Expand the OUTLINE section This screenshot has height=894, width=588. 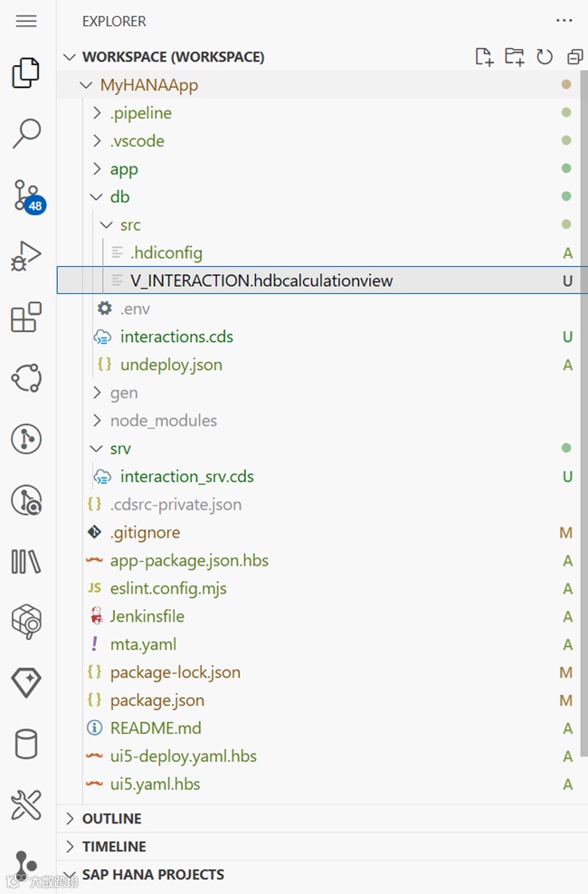click(111, 819)
